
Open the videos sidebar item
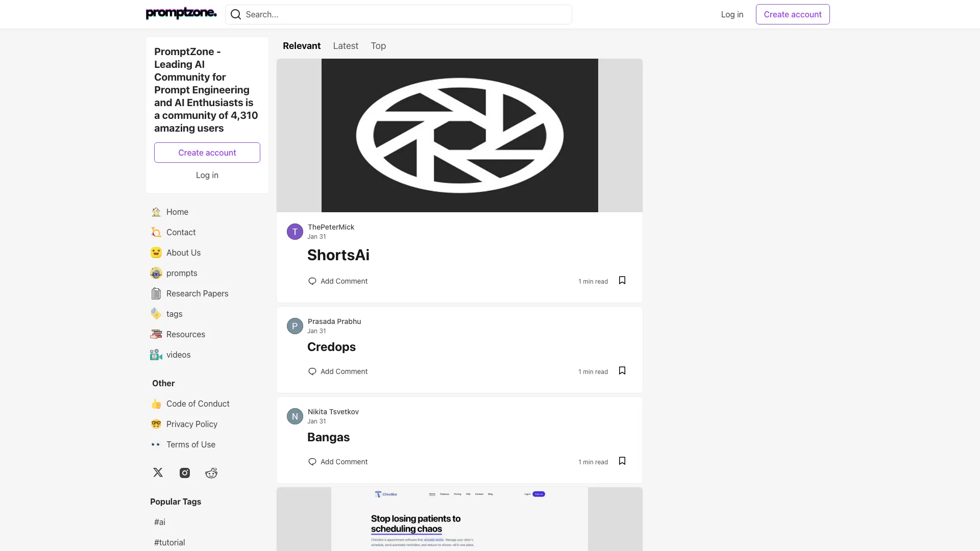pyautogui.click(x=178, y=355)
